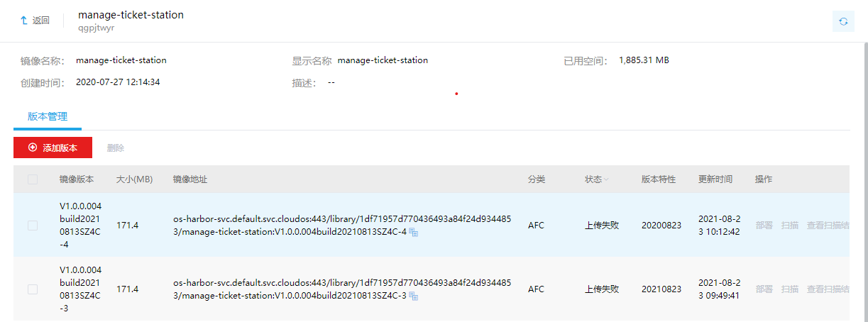Open the 状态 column filter dropdown
Viewport: 868px width, 322px height.
click(606, 180)
